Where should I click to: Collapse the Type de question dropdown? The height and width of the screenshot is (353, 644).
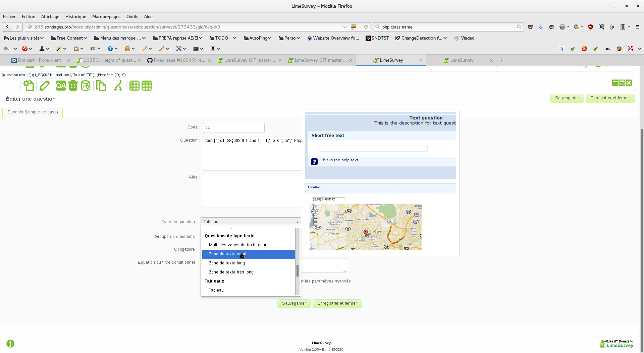click(x=251, y=222)
